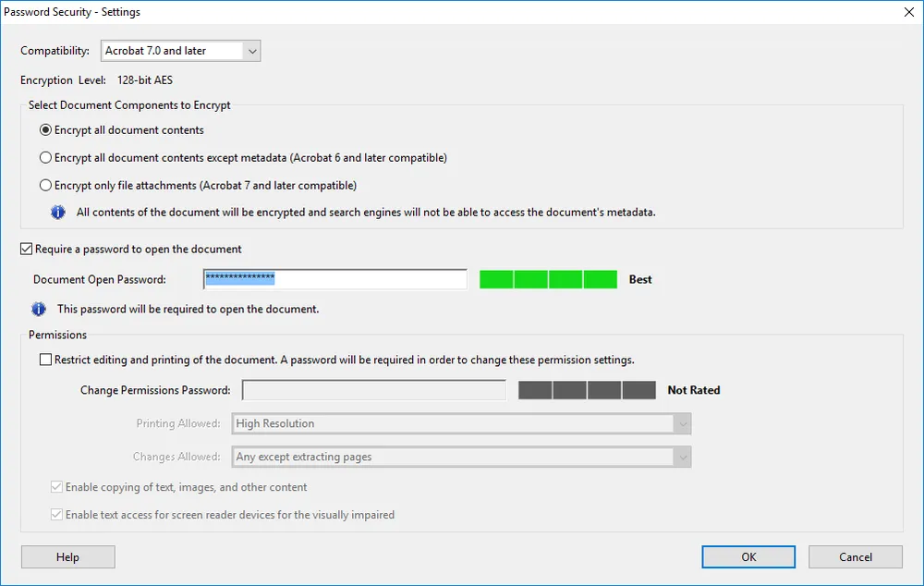
Task: Click the Document Open Password field
Action: click(334, 279)
